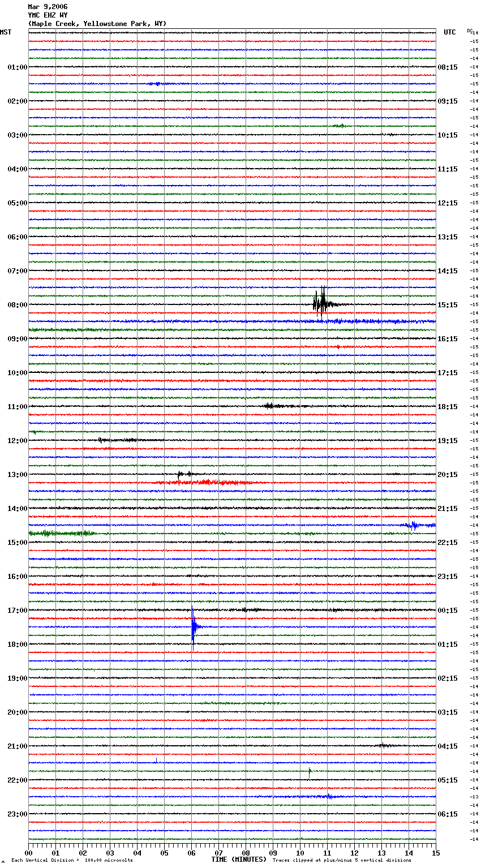Select the 06:00 MST row label
Image resolution: width=481 pixels, height=868 pixels.
pyautogui.click(x=18, y=237)
